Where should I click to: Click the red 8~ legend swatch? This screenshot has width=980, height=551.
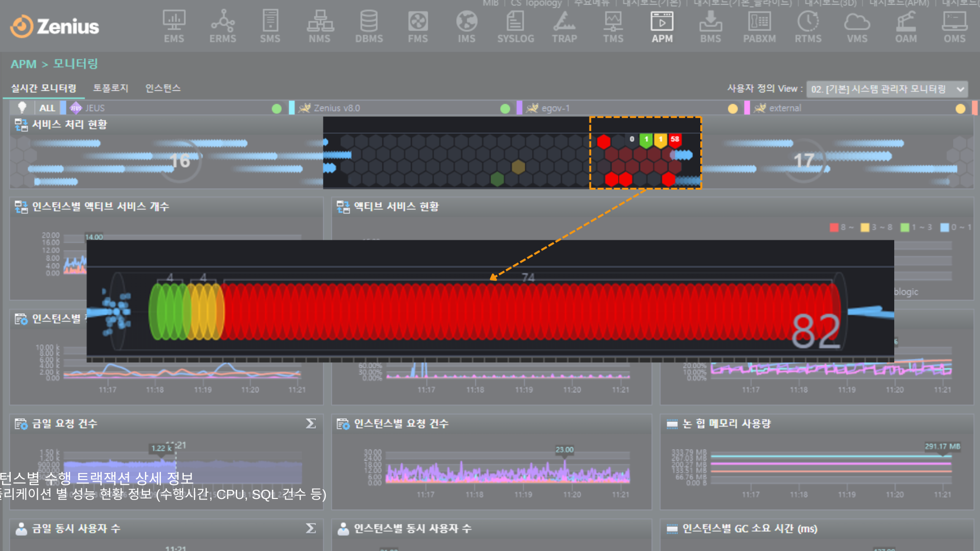pos(834,228)
